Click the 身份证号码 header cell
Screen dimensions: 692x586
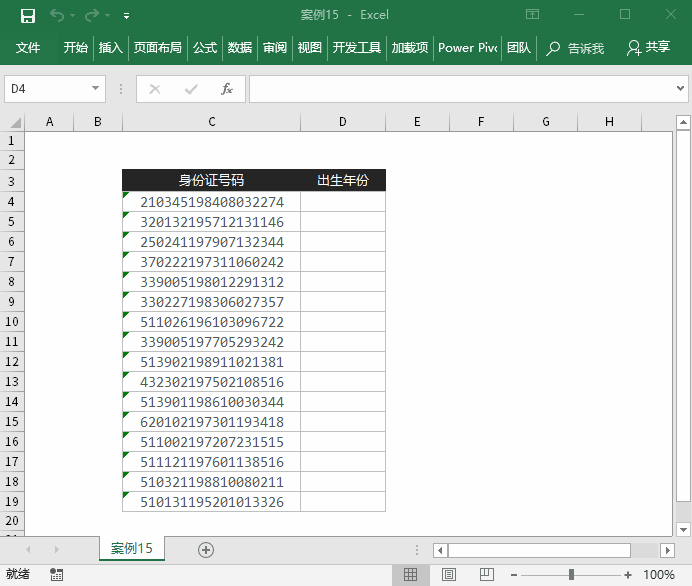coord(211,180)
